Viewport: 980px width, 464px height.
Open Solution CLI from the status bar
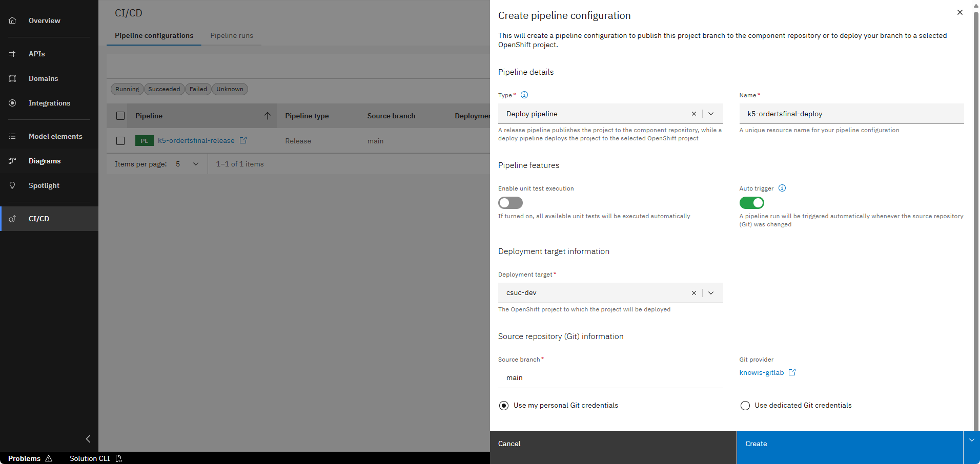point(90,458)
